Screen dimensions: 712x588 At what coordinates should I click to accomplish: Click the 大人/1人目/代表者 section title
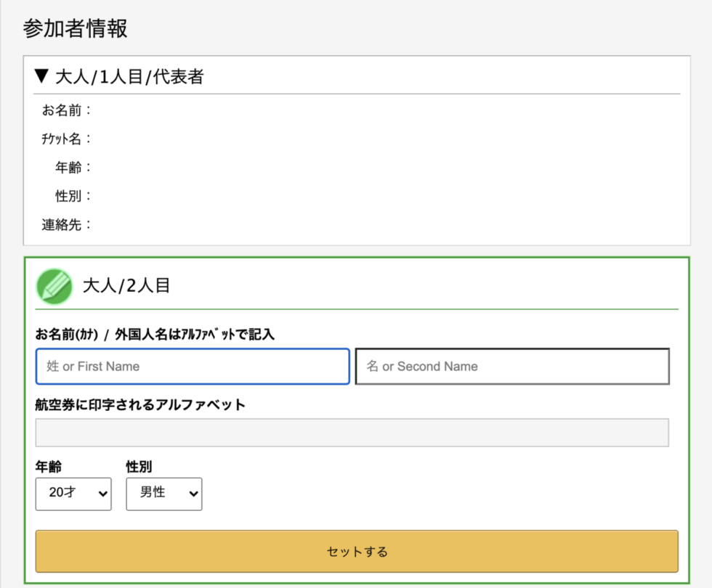coord(129,77)
